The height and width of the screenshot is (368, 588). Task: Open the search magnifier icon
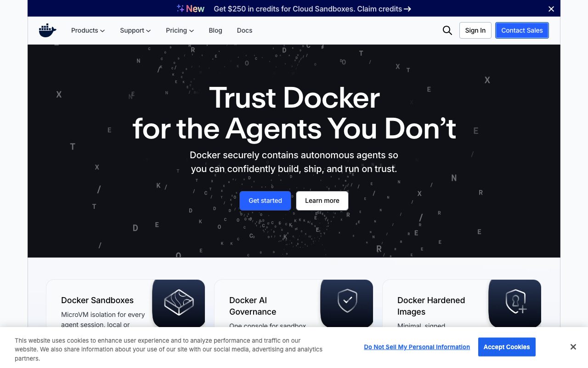tap(447, 30)
